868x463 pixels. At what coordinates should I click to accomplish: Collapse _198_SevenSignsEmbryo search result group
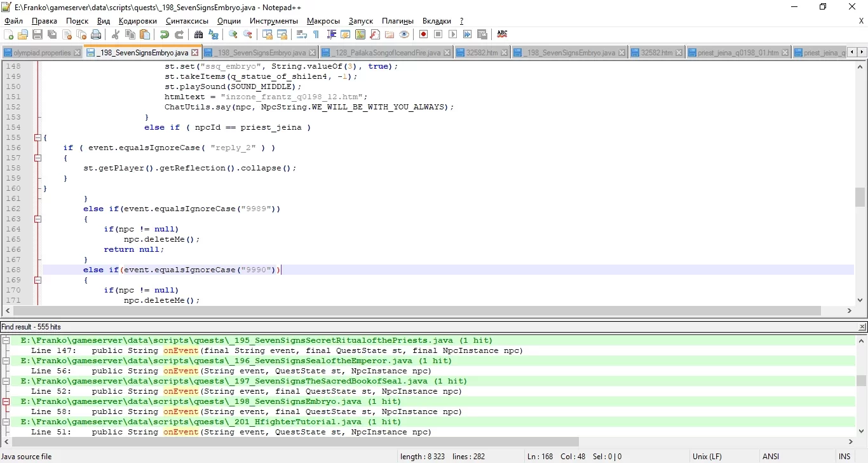tap(6, 402)
